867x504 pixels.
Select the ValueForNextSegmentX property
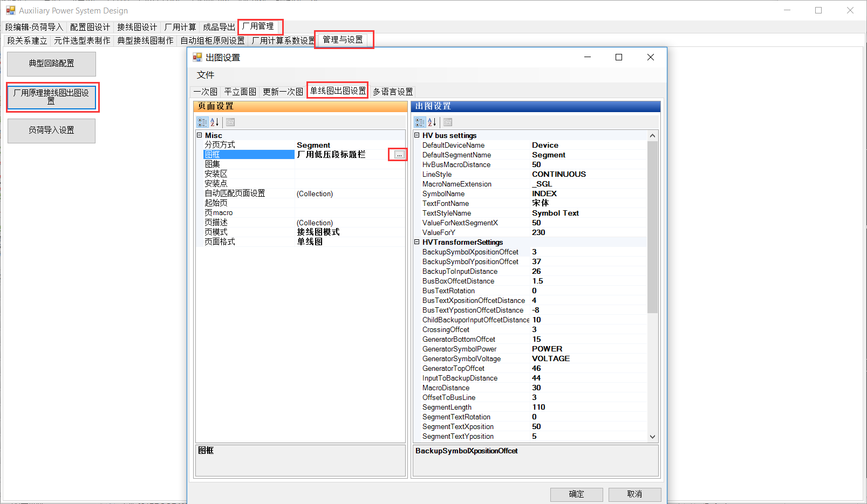(534, 223)
